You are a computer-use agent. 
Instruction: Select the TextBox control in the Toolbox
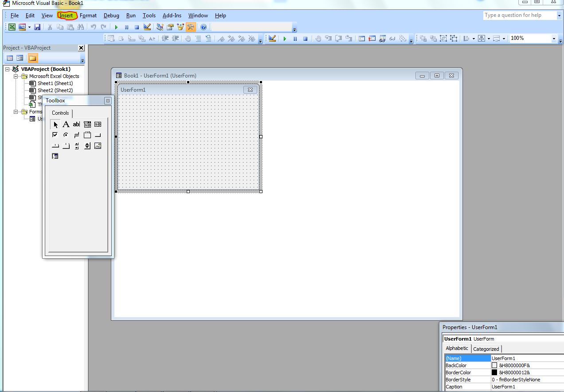click(76, 124)
